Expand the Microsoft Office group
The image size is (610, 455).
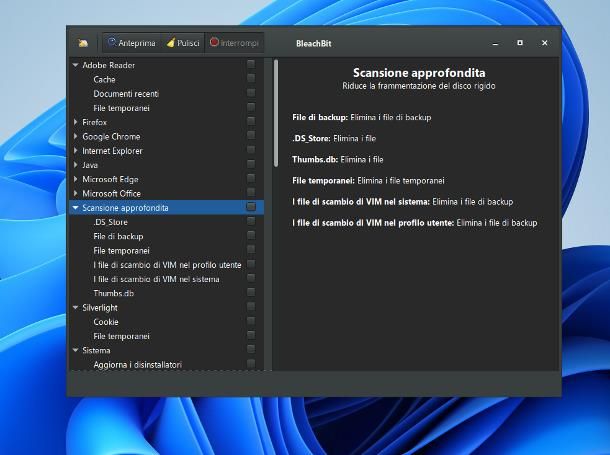tap(75, 193)
